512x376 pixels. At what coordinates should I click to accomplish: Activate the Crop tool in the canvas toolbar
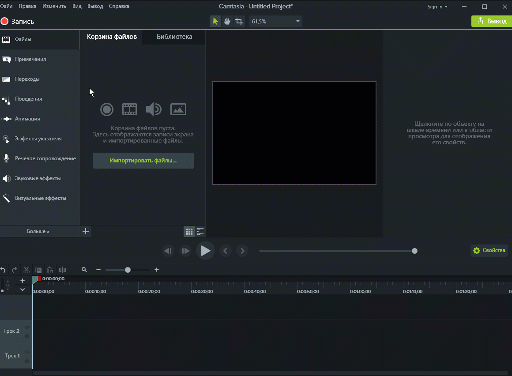[x=239, y=21]
